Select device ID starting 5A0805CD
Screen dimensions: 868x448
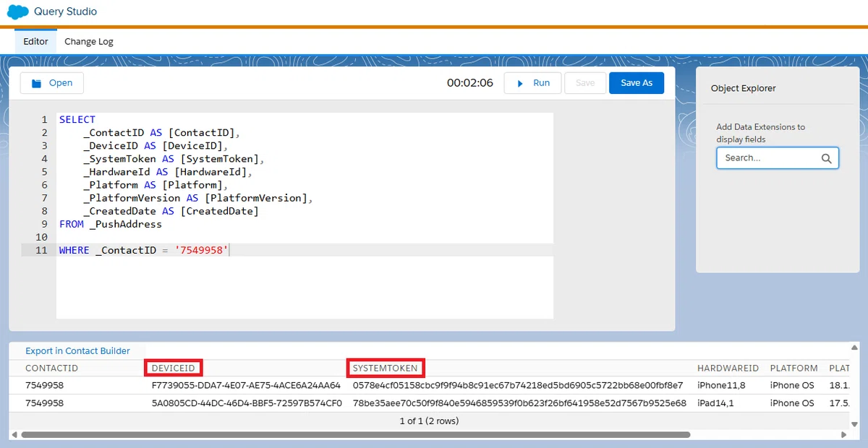(x=247, y=403)
